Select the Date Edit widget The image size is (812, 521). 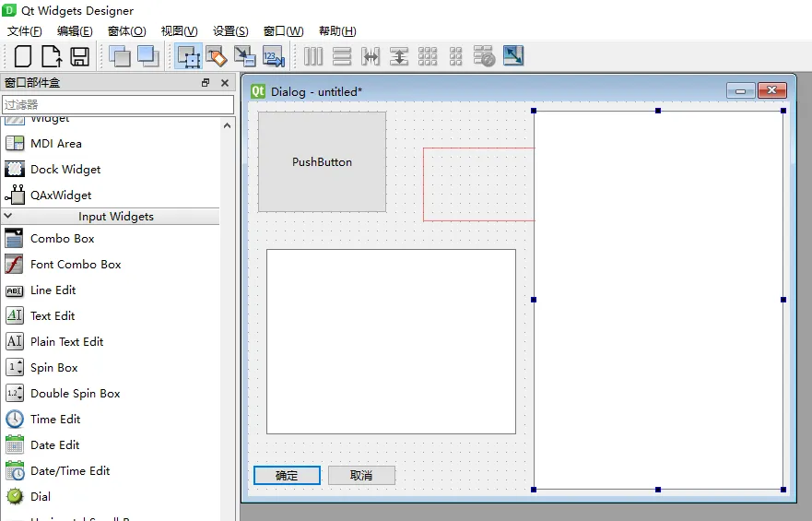click(55, 445)
